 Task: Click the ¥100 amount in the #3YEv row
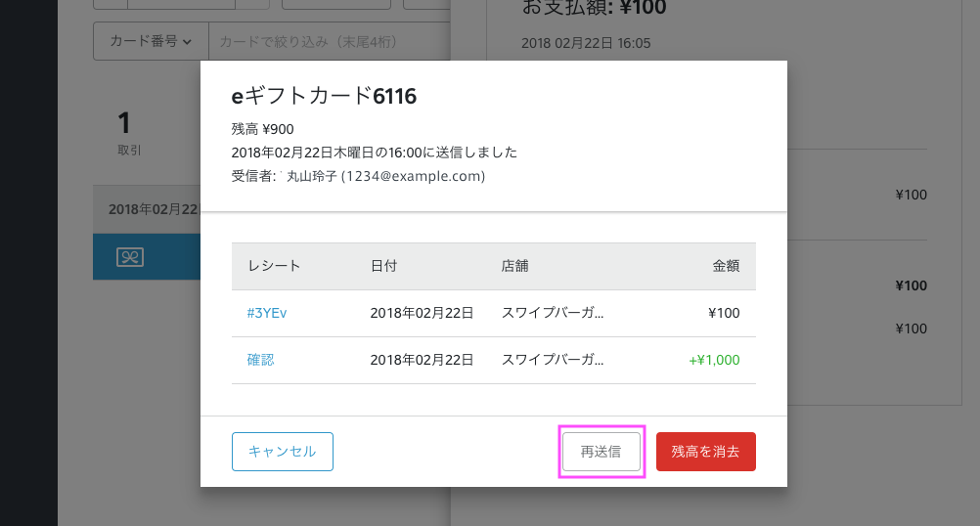[724, 313]
